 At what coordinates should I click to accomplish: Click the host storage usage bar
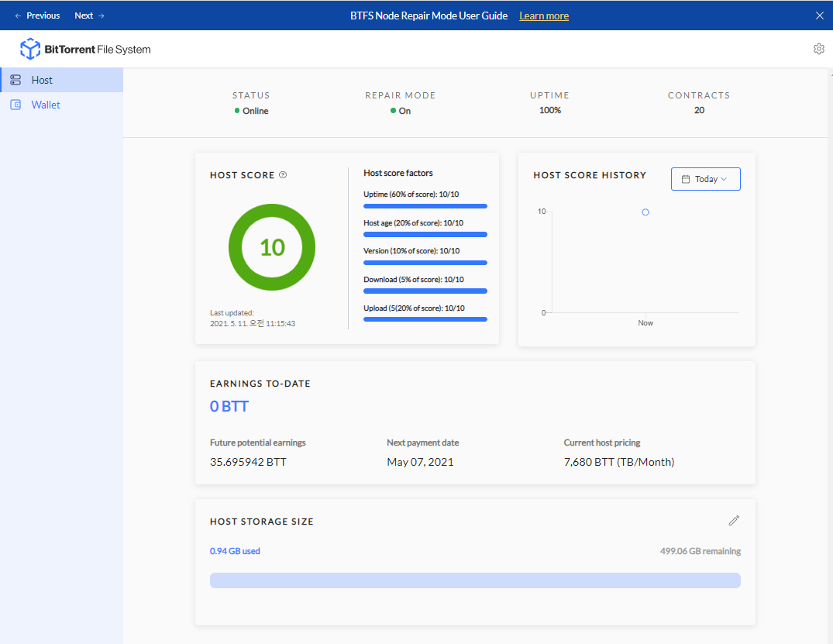(475, 580)
